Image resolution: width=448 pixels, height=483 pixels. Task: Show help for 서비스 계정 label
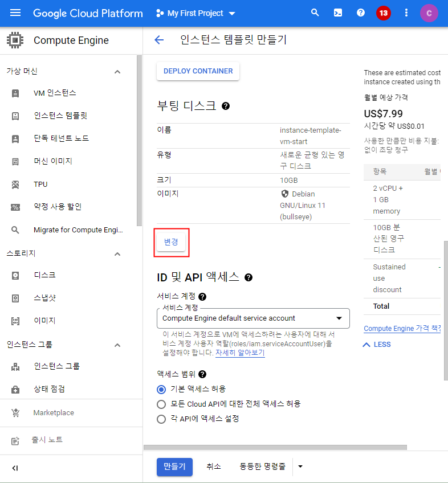pyautogui.click(x=202, y=297)
